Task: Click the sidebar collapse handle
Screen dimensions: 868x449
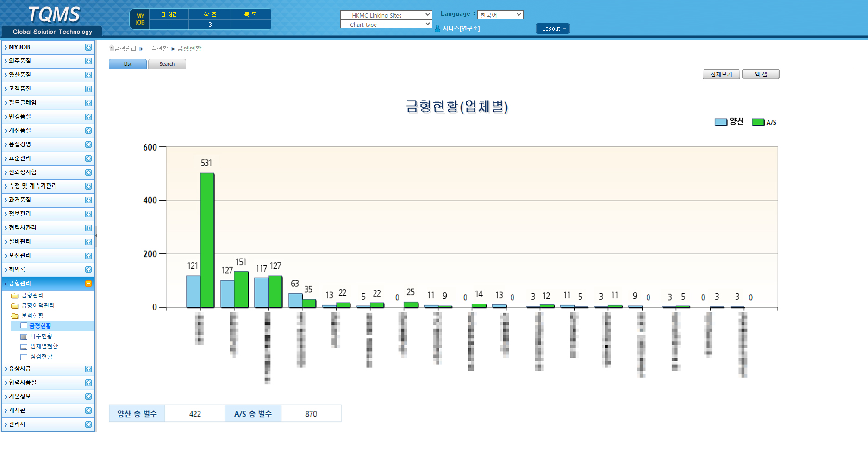Action: click(96, 236)
